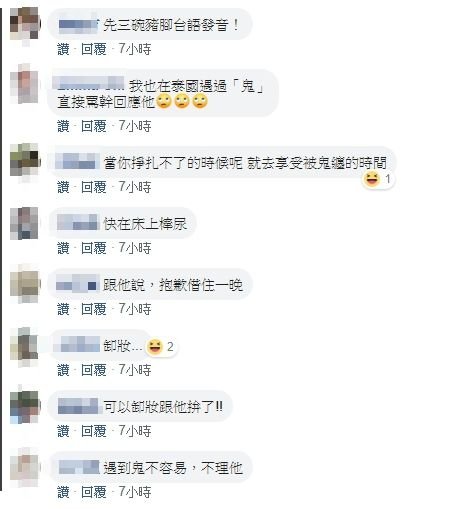Image resolution: width=473 pixels, height=509 pixels.
Task: Reply to the 先三碗豬腳台語發音 comment
Action: 94,49
